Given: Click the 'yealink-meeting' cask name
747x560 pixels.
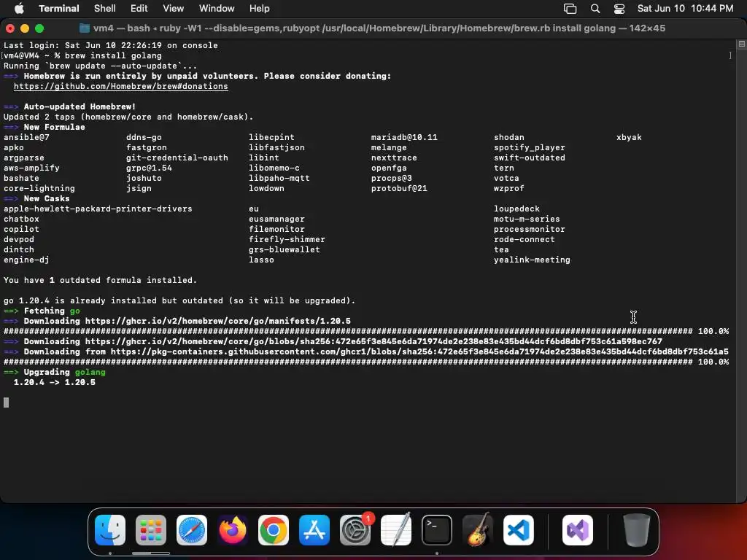Looking at the screenshot, I should [x=532, y=260].
